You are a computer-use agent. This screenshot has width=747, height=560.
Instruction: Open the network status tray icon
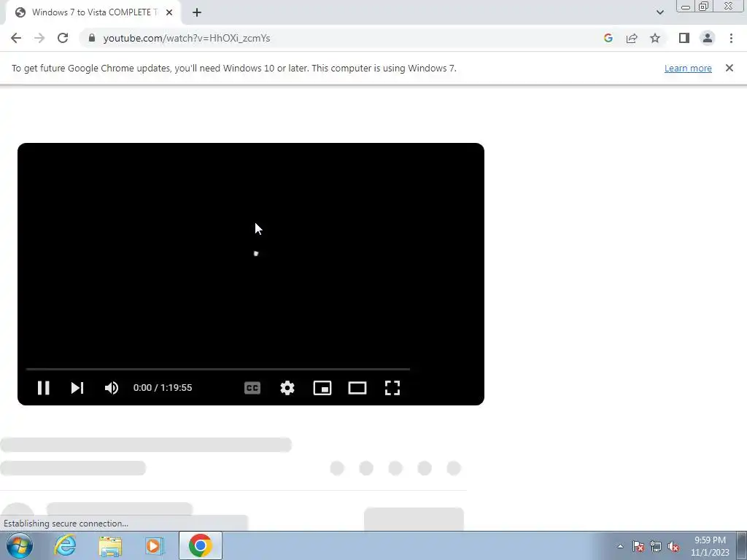coord(656,546)
